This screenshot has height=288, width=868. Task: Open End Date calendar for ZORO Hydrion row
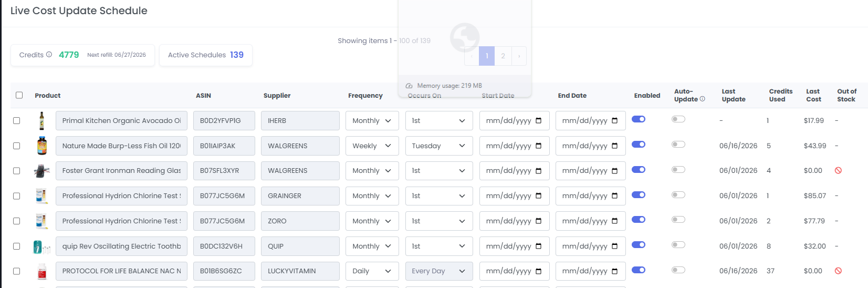click(x=614, y=221)
